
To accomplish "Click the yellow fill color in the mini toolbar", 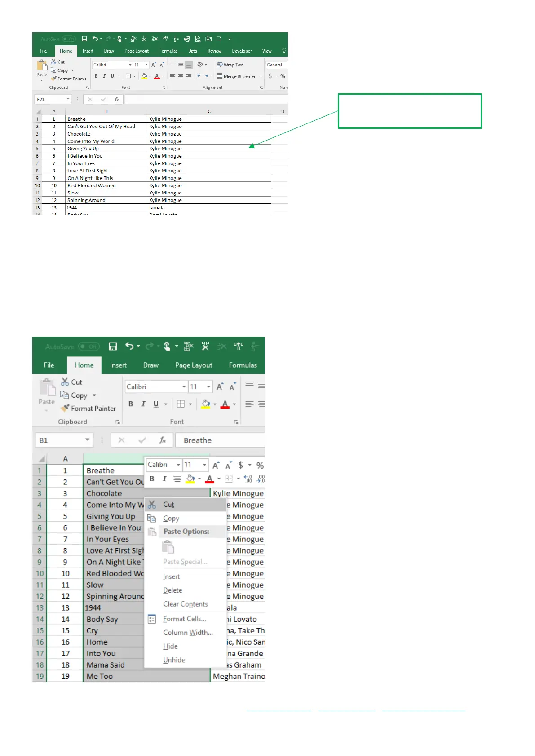I will pyautogui.click(x=190, y=479).
